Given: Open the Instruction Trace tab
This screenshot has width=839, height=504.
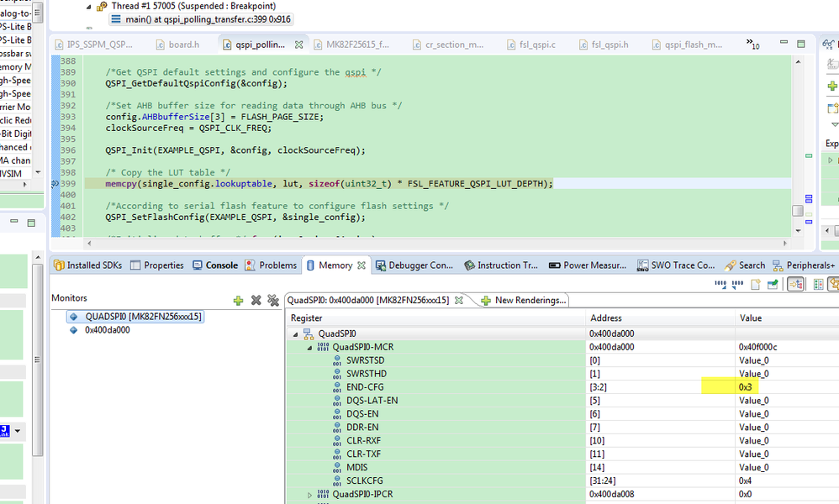Looking at the screenshot, I should pyautogui.click(x=501, y=265).
